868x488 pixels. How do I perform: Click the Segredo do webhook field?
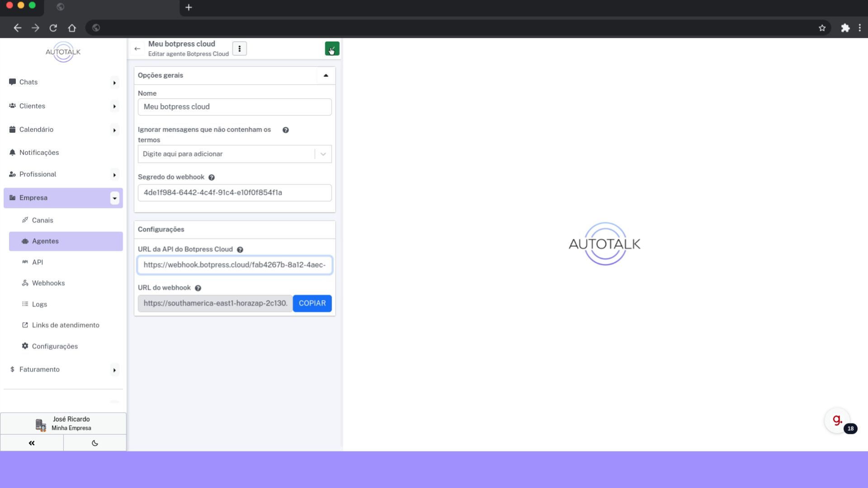tap(235, 193)
